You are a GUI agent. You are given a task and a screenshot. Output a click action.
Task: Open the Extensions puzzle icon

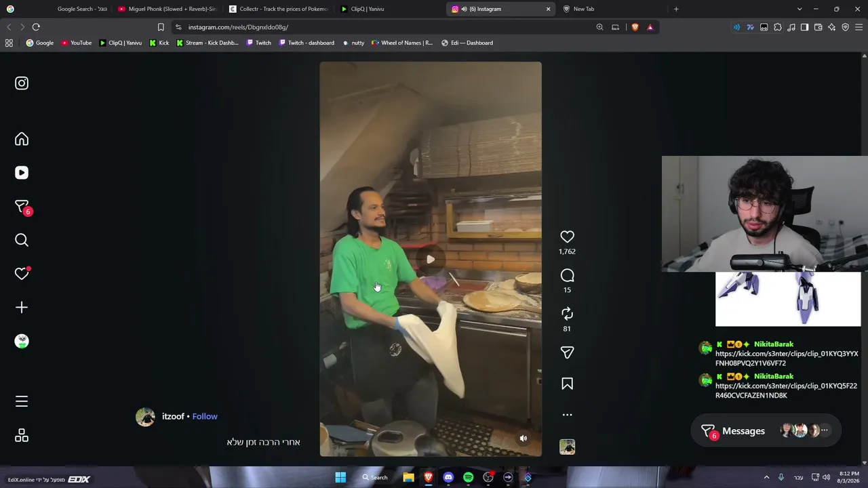(778, 27)
